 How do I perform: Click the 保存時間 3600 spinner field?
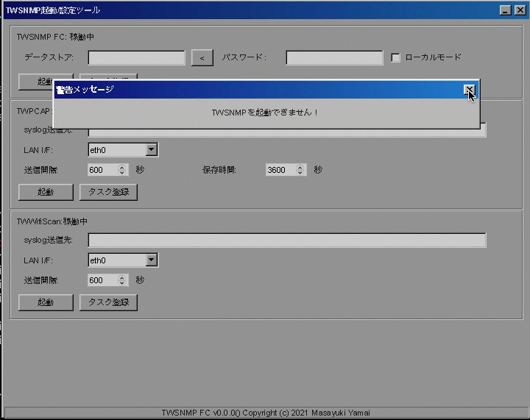pyautogui.click(x=286, y=170)
